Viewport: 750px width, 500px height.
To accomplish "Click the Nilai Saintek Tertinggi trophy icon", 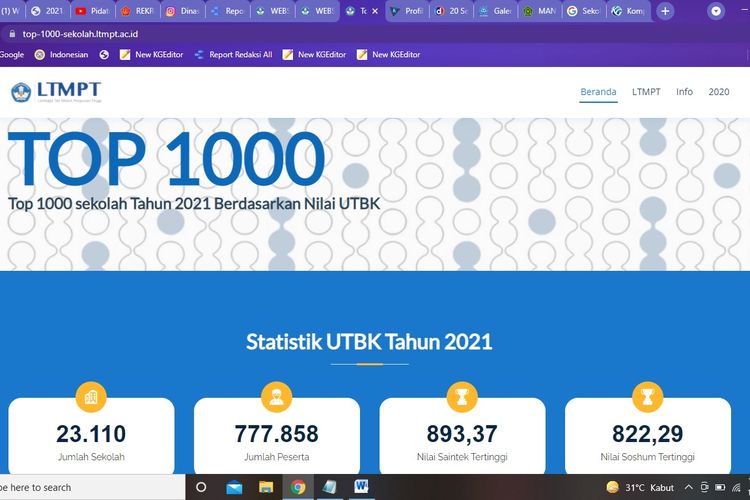I will click(x=462, y=397).
